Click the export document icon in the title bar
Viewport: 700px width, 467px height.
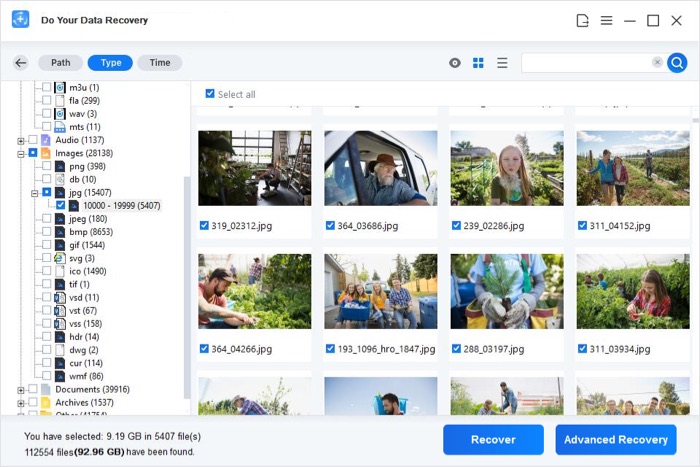[582, 21]
